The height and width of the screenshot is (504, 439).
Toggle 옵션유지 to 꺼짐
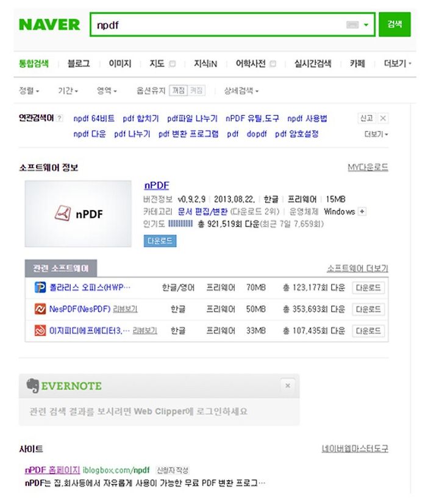[x=179, y=91]
